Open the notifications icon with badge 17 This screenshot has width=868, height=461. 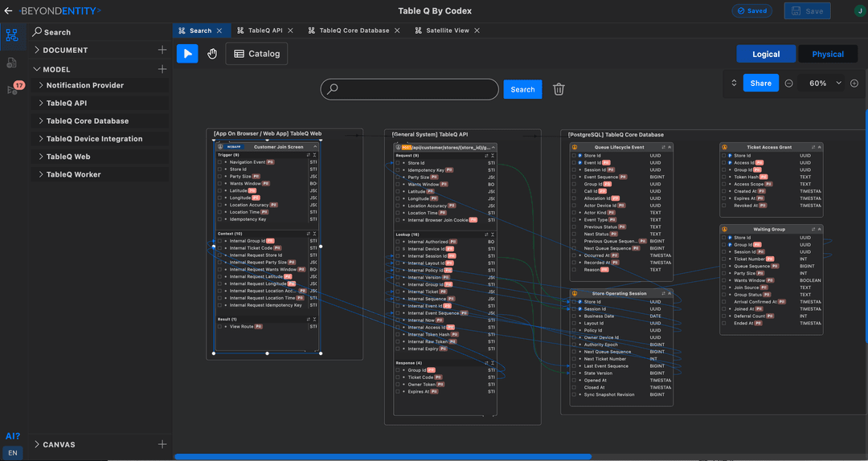14,88
